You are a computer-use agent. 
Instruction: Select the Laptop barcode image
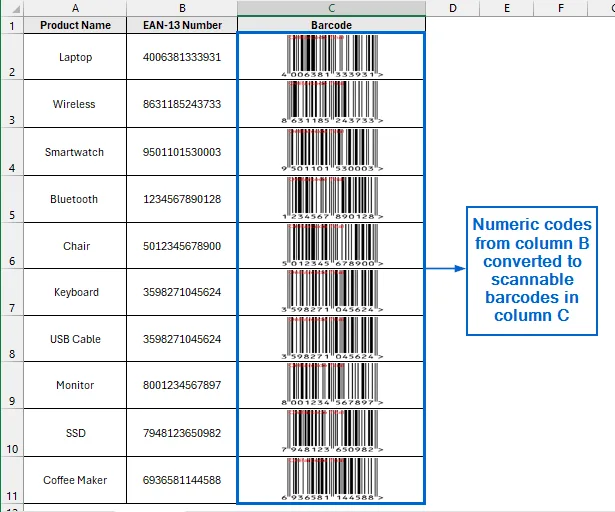(332, 56)
